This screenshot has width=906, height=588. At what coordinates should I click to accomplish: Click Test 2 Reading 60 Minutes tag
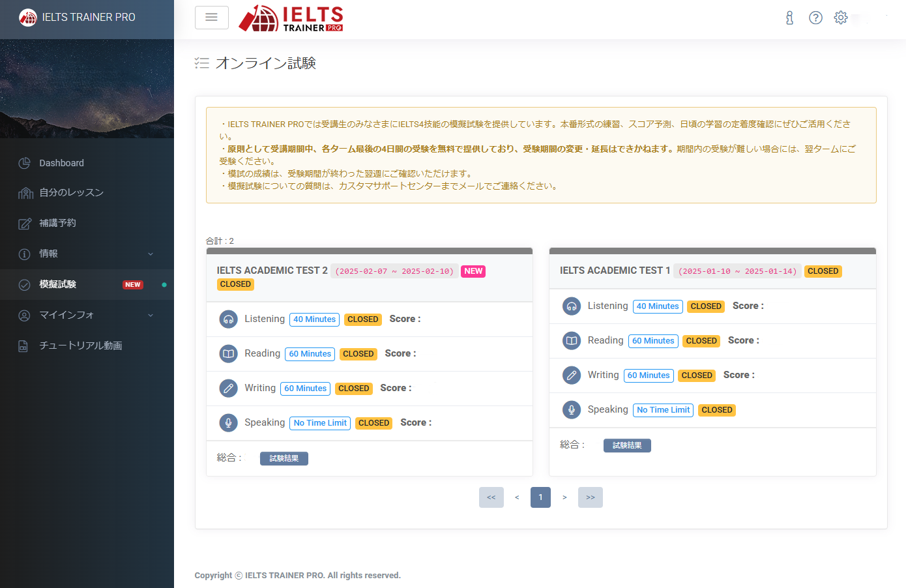pyautogui.click(x=310, y=354)
